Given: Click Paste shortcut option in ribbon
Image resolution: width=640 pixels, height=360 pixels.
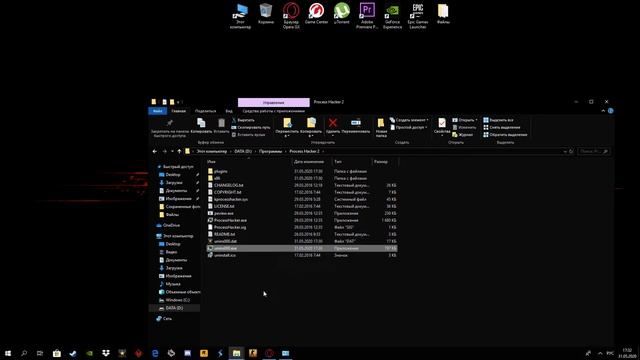Looking at the screenshot, I should coord(249,135).
